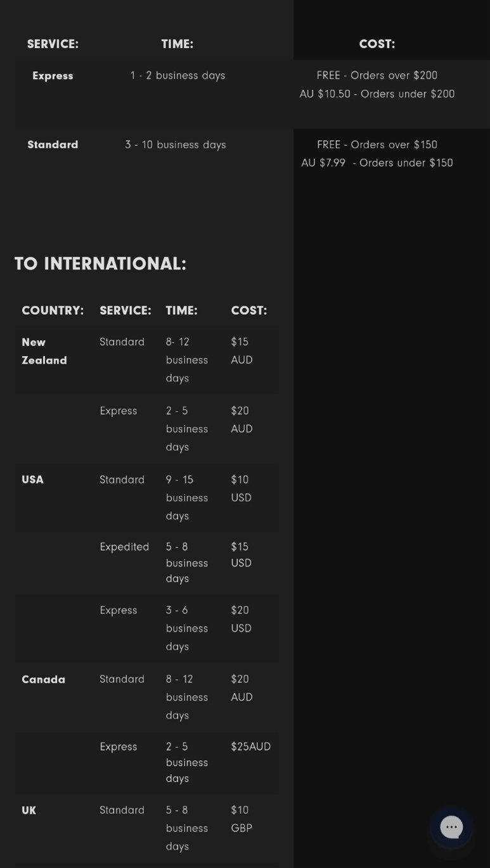Screen dimensions: 490x868
Task: Click the $10 GBP cost for UK
Action: tap(241, 819)
